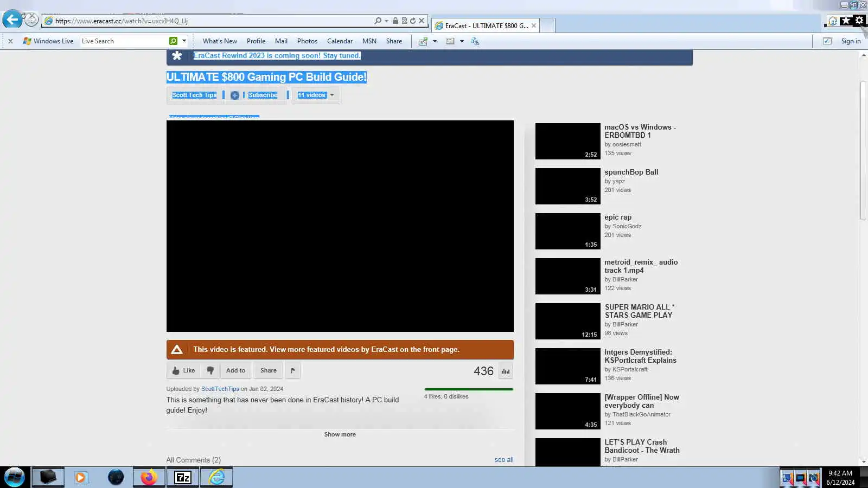Dislike the video with thumbs down icon
Screen dimensions: 868x488
click(x=210, y=370)
